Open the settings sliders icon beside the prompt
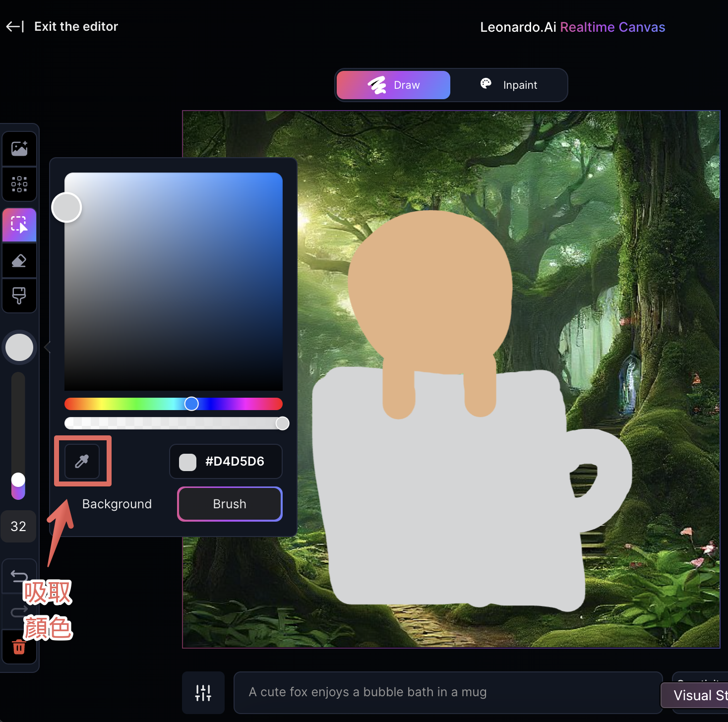Viewport: 728px width, 722px height. [203, 692]
